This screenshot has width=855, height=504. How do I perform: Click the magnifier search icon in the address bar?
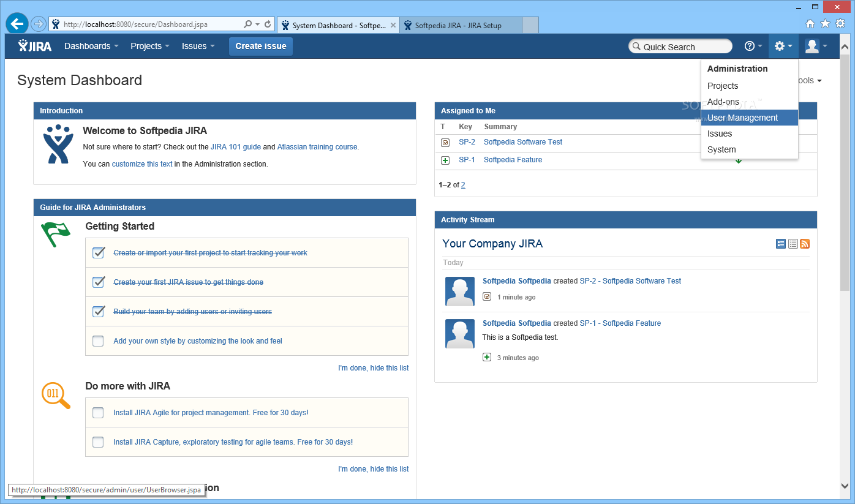(247, 24)
